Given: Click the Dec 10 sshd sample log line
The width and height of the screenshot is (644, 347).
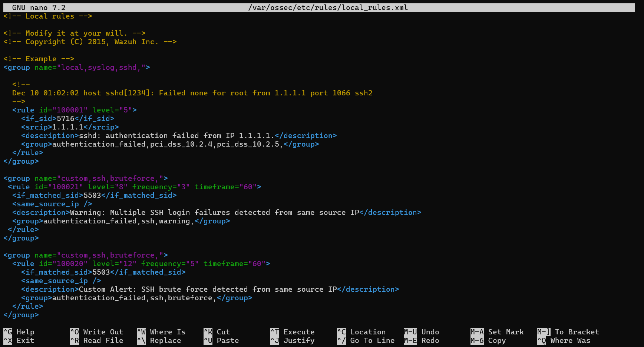Looking at the screenshot, I should click(x=192, y=93).
